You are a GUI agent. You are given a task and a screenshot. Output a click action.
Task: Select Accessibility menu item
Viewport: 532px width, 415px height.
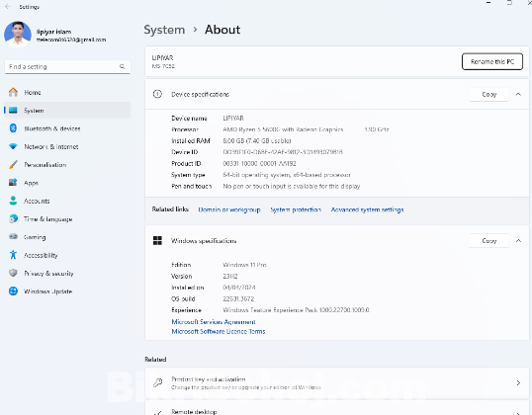point(67,255)
